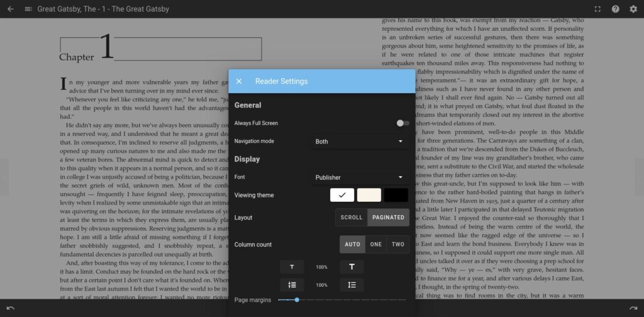
Task: Open the Navigation mode dropdown
Action: [x=360, y=142]
